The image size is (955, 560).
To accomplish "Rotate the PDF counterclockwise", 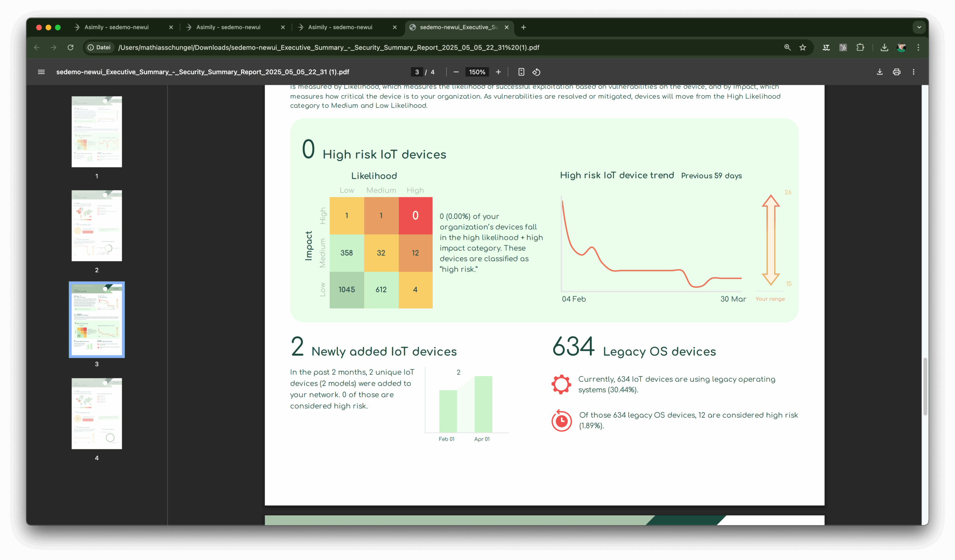I will click(x=536, y=72).
